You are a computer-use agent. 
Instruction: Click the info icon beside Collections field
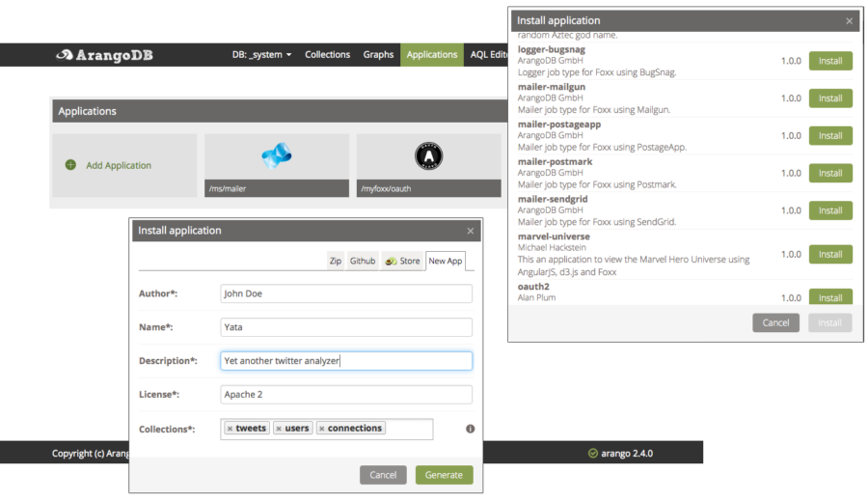click(x=471, y=429)
